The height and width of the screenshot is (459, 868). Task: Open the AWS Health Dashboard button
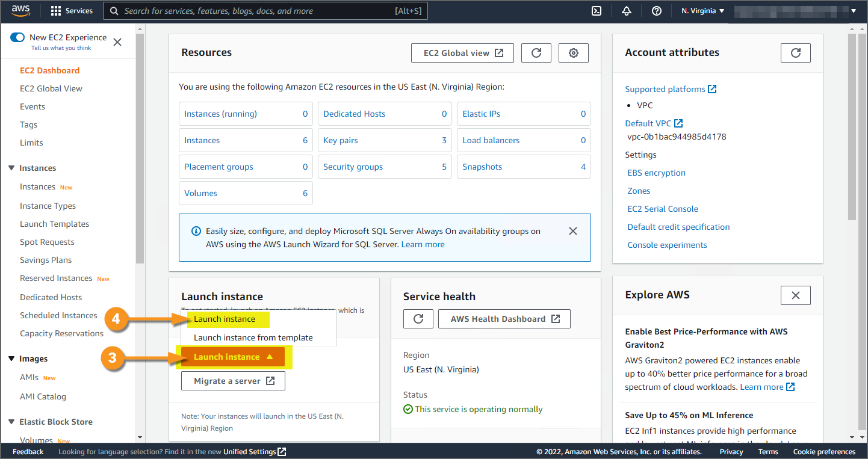(504, 319)
